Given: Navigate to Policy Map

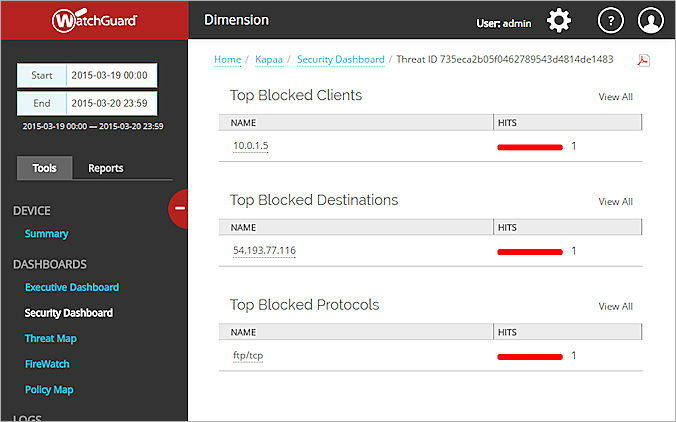Looking at the screenshot, I should pyautogui.click(x=50, y=390).
